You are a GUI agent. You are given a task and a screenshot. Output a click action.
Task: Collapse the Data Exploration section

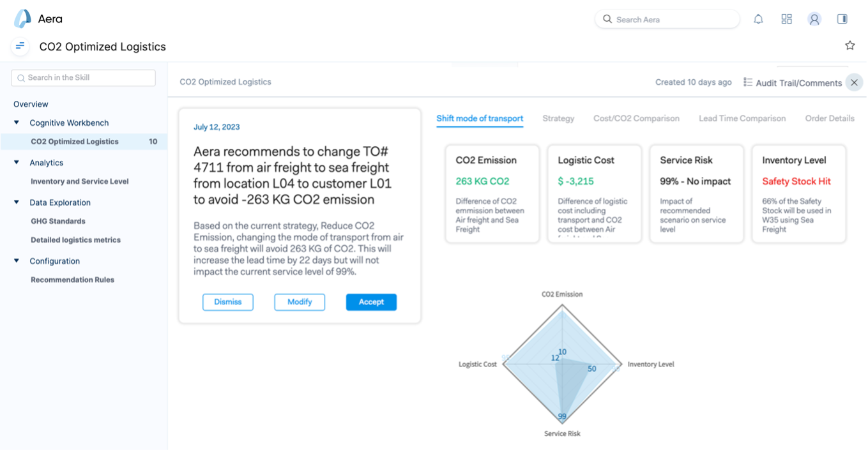click(17, 202)
